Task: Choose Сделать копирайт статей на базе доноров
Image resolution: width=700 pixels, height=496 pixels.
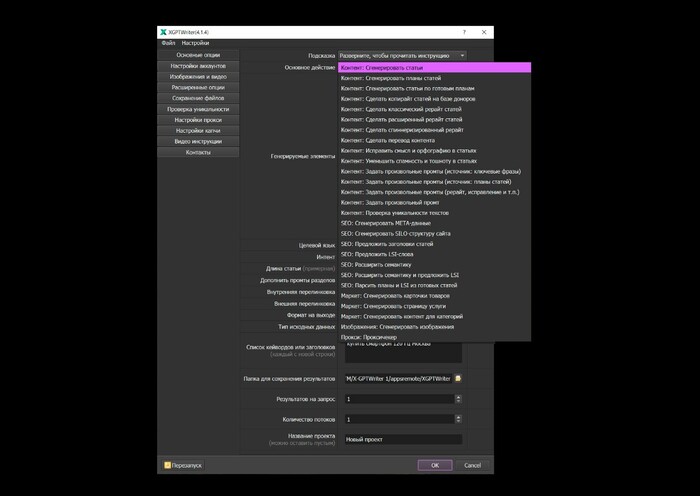Action: click(x=434, y=99)
